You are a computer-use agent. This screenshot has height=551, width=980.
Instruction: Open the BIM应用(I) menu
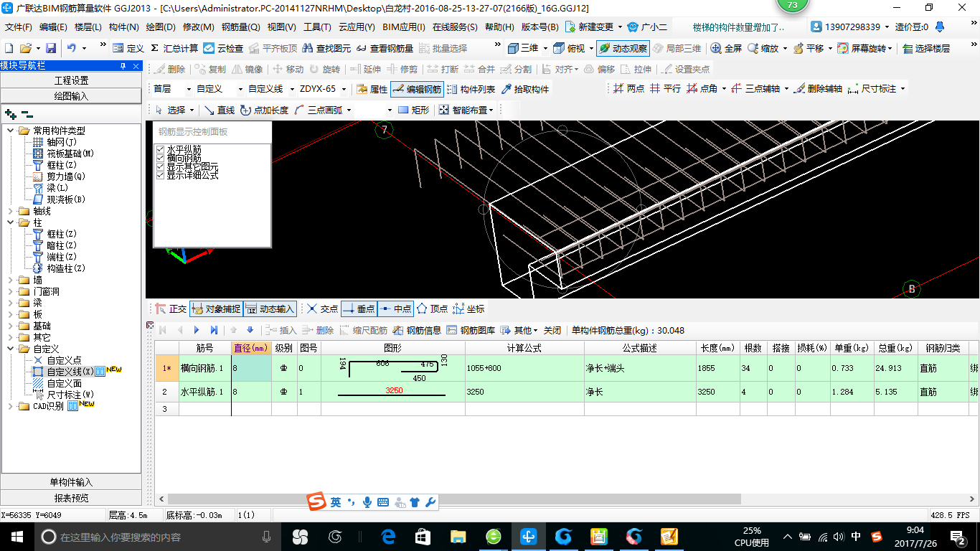(x=404, y=27)
